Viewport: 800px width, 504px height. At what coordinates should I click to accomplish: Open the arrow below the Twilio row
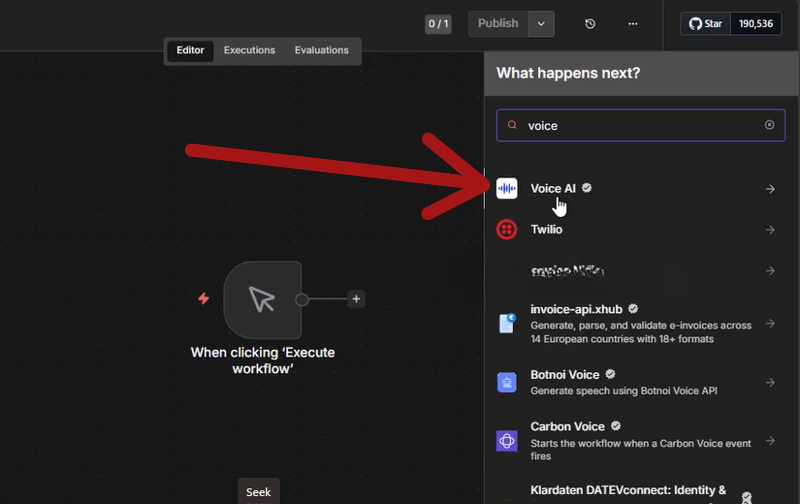click(770, 271)
